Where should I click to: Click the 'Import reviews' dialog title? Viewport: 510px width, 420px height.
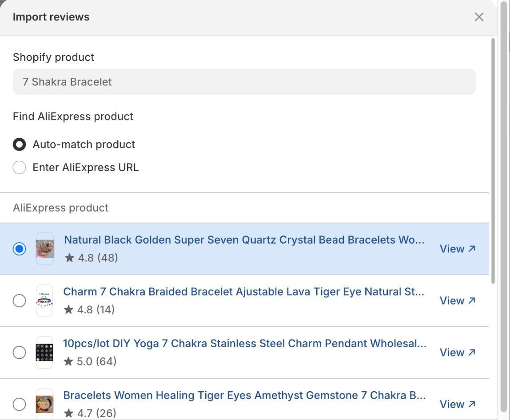pos(51,17)
